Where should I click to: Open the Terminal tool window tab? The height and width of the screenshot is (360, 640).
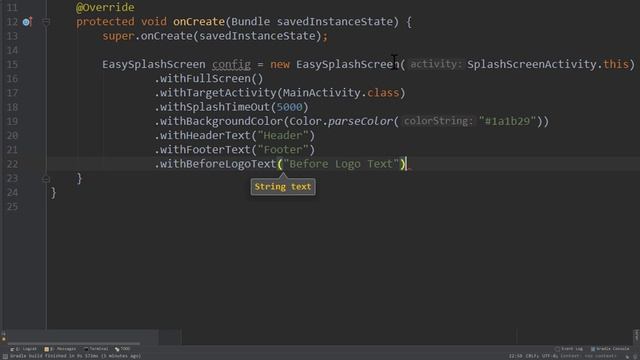tap(96, 349)
